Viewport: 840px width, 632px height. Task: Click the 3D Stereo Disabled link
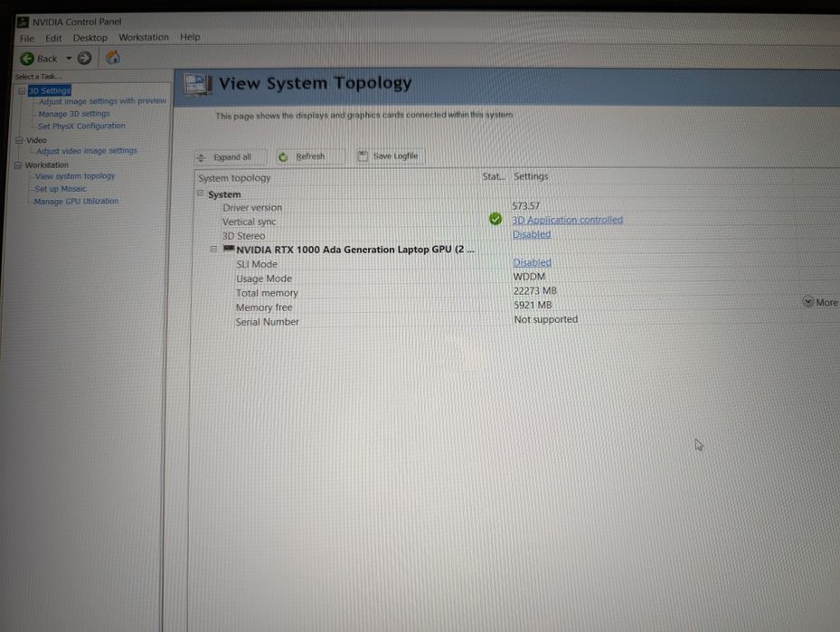pos(532,234)
